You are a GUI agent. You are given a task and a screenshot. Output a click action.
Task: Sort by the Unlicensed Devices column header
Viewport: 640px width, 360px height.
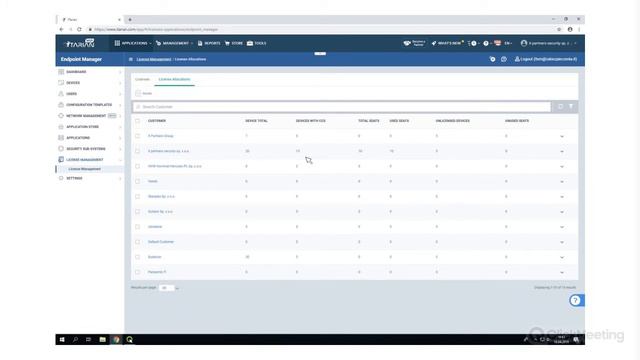[453, 121]
